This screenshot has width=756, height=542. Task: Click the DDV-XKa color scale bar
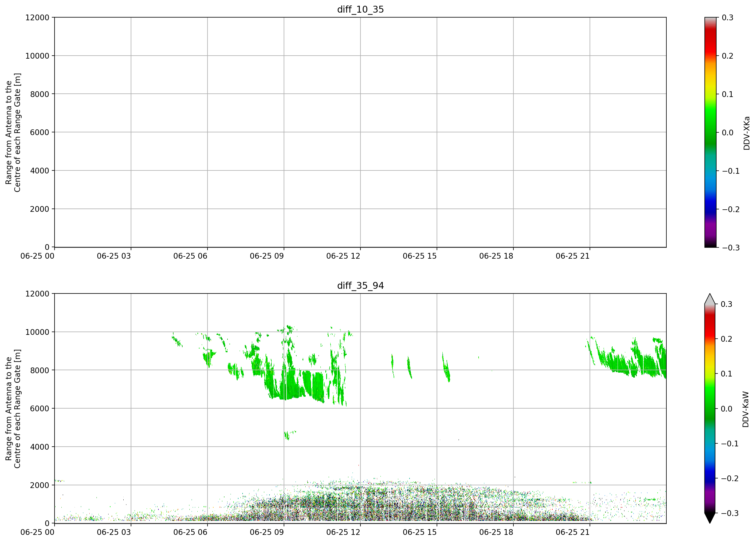[710, 132]
